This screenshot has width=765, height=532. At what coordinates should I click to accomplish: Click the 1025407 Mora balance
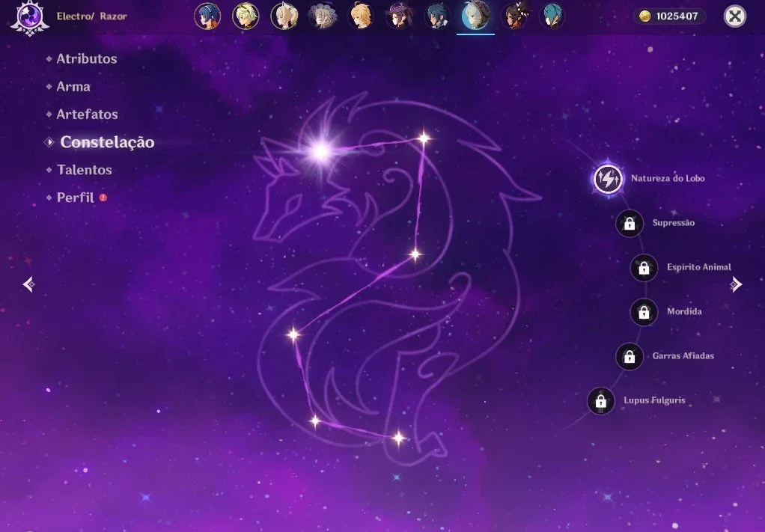[677, 16]
